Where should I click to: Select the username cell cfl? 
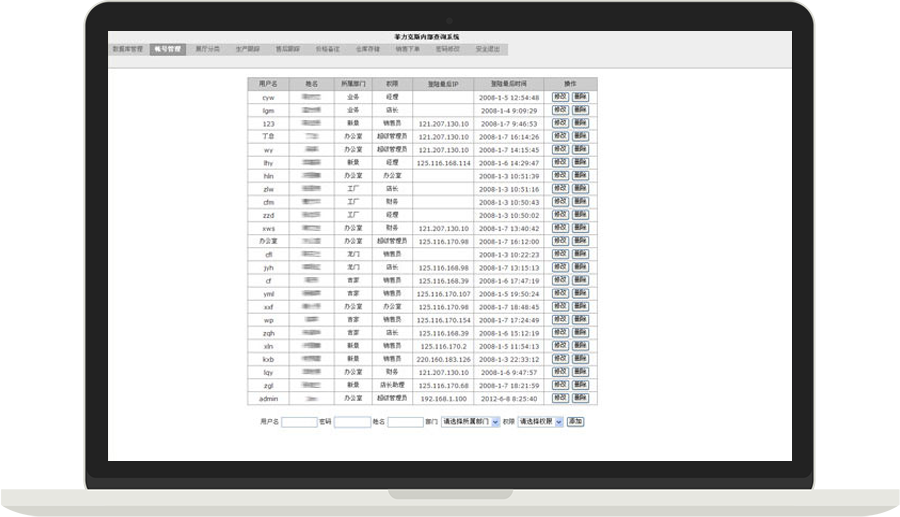268,254
